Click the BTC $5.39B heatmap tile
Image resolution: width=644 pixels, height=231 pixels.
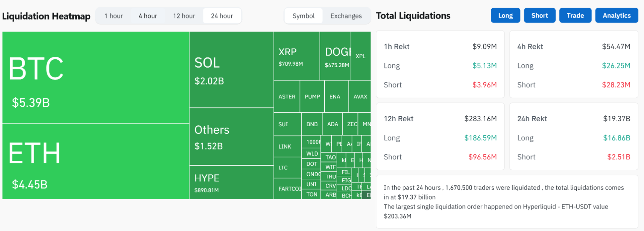point(96,77)
